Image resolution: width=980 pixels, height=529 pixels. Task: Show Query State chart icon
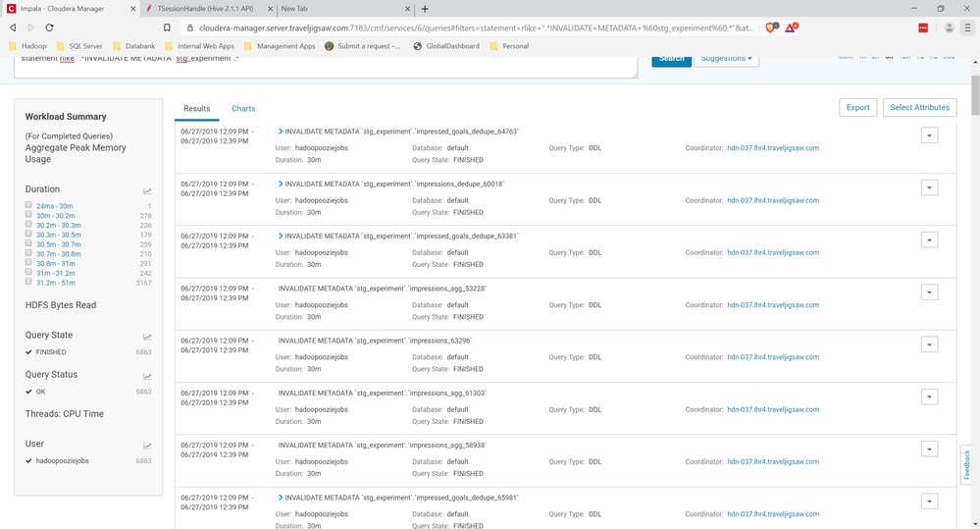[147, 337]
